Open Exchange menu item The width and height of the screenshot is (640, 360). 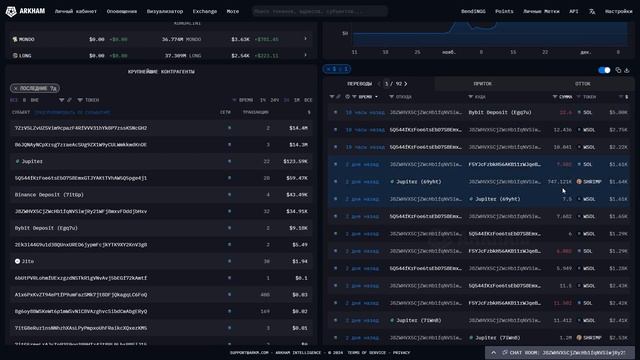(x=205, y=11)
